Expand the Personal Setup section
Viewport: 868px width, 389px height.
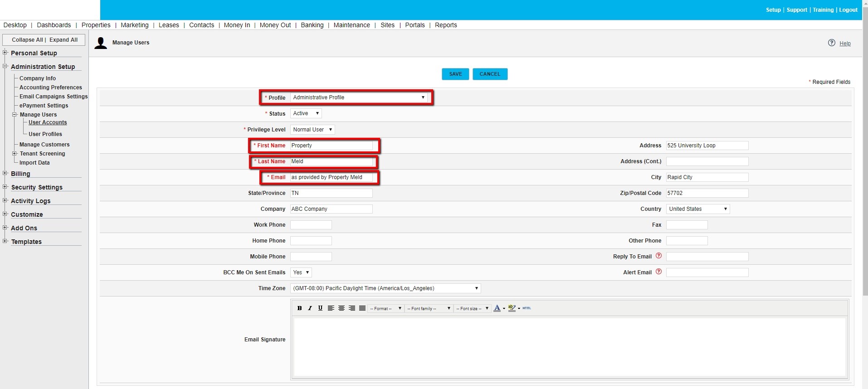5,53
